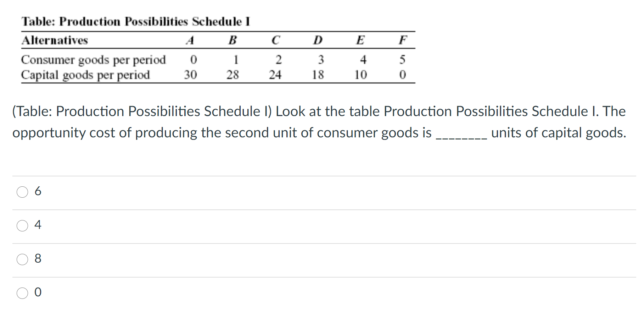Click column header B in the table

pyautogui.click(x=233, y=40)
